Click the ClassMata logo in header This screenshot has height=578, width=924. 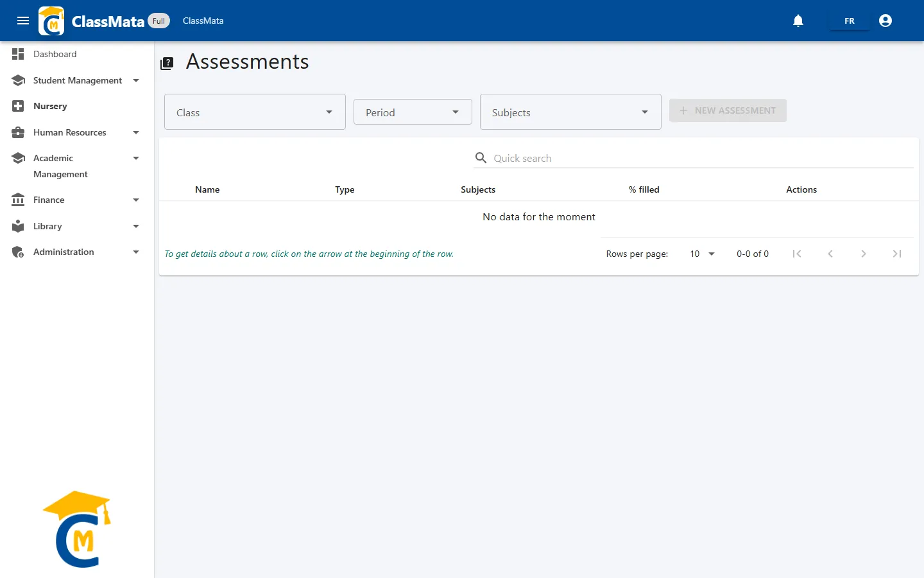51,21
